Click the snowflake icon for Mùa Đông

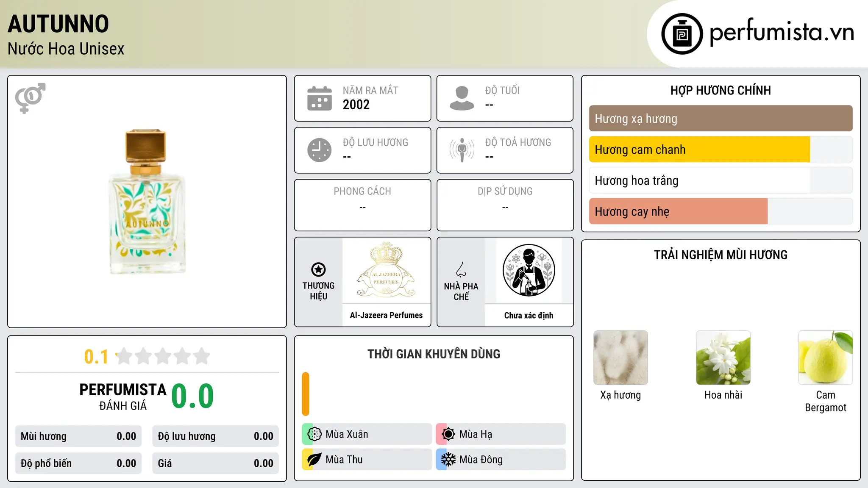448,460
